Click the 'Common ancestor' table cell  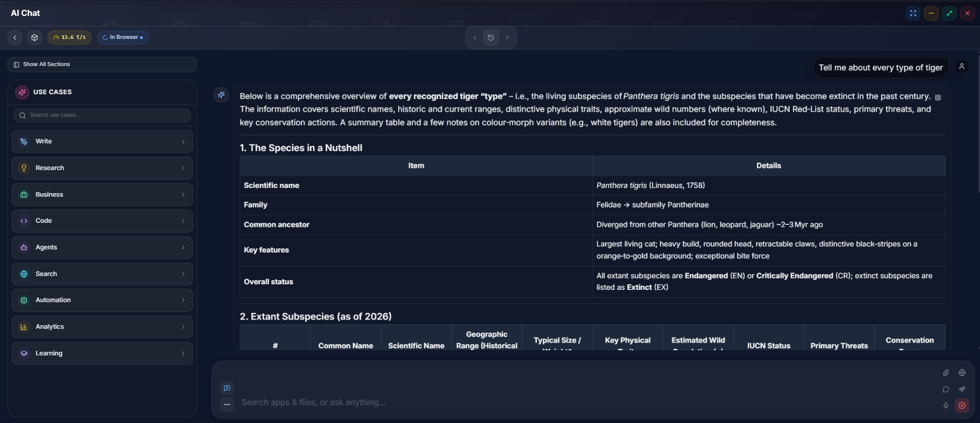pos(416,225)
